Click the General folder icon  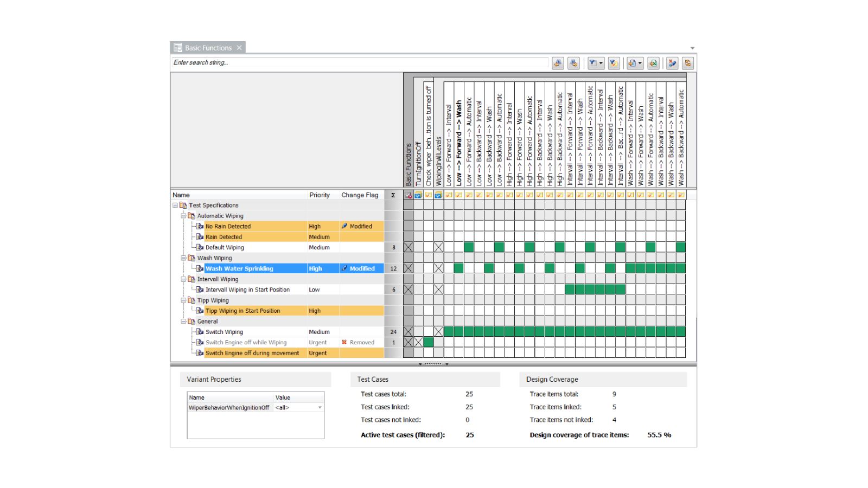click(192, 322)
